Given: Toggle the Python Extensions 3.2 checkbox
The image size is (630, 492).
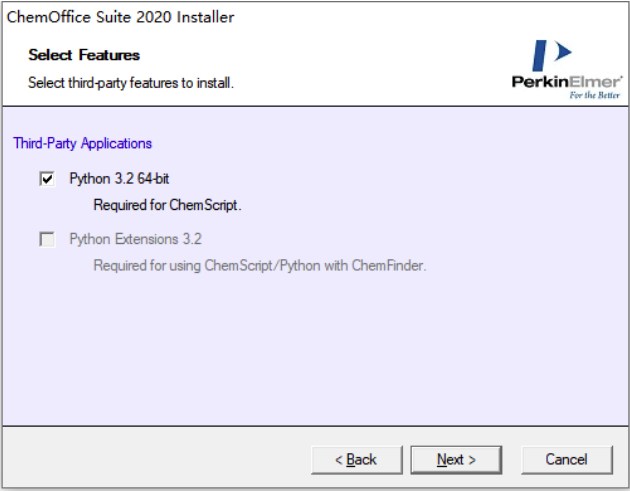Looking at the screenshot, I should click(47, 239).
